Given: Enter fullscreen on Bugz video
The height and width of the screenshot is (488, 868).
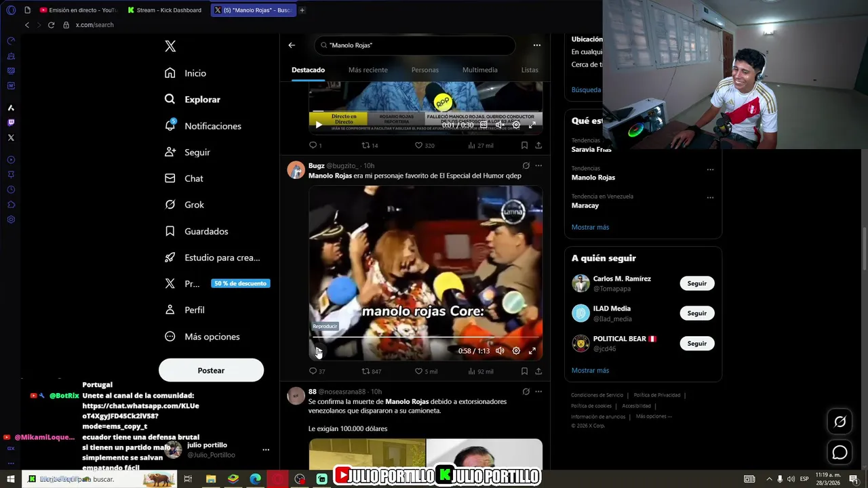Looking at the screenshot, I should coord(532,351).
